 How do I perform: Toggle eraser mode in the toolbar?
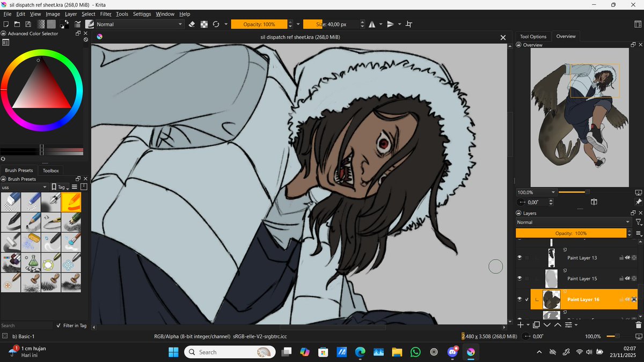(192, 24)
